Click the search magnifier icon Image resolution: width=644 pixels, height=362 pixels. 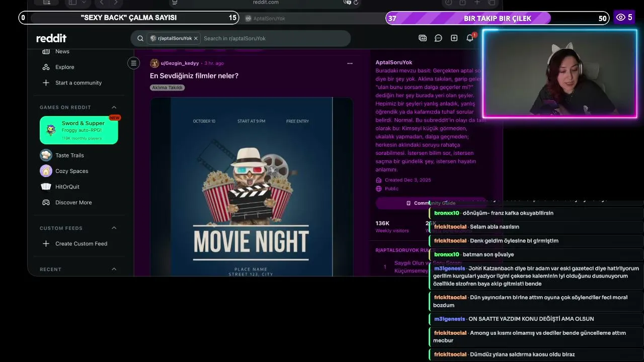pos(140,38)
